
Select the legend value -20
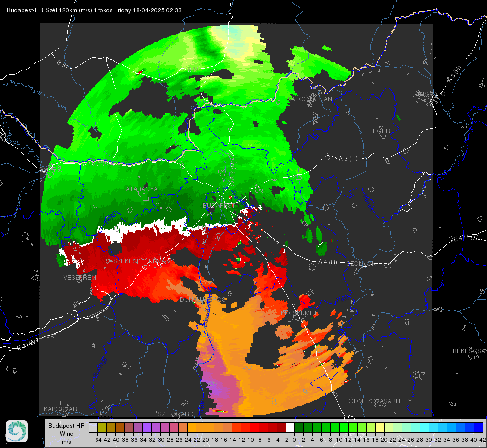point(205,440)
